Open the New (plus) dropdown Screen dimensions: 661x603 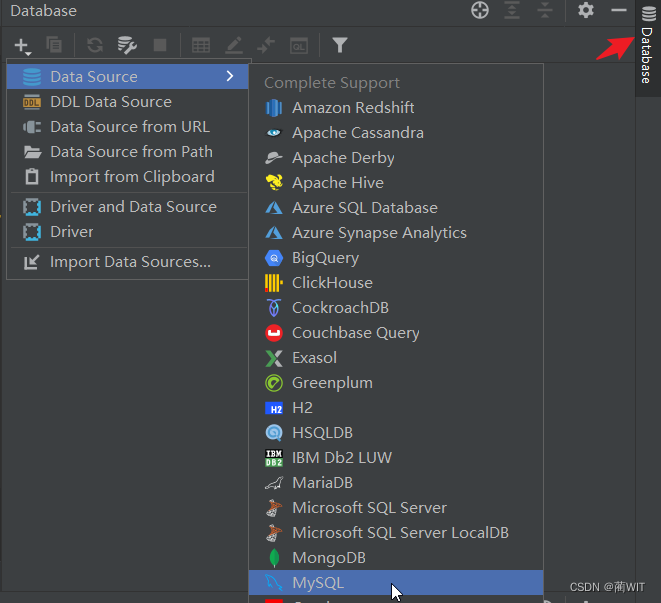23,46
